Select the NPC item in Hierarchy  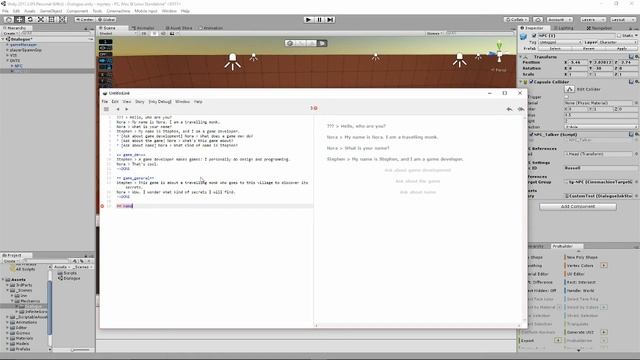pos(18,66)
